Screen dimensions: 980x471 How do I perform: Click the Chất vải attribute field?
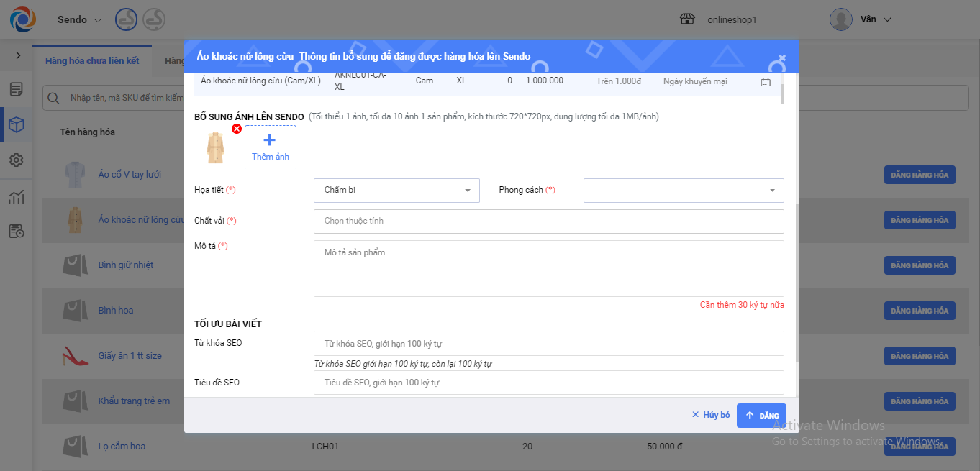pyautogui.click(x=548, y=221)
